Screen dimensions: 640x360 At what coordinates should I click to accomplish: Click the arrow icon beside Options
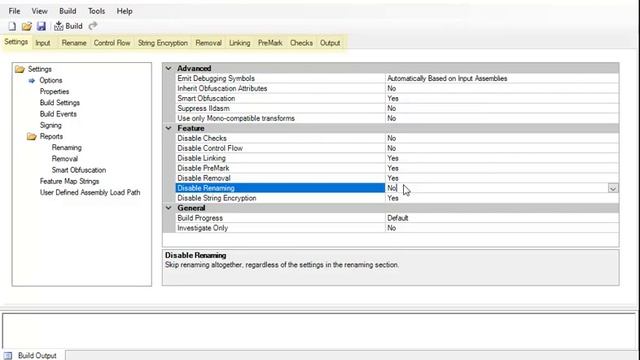pyautogui.click(x=32, y=80)
